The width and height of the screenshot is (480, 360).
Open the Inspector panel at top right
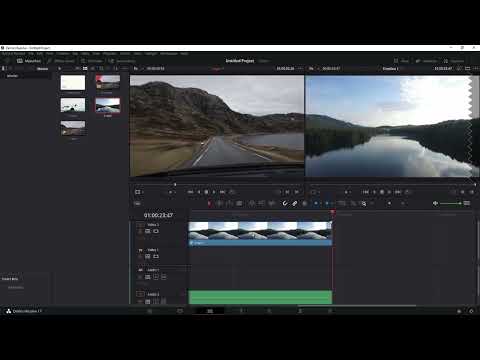[x=454, y=61]
